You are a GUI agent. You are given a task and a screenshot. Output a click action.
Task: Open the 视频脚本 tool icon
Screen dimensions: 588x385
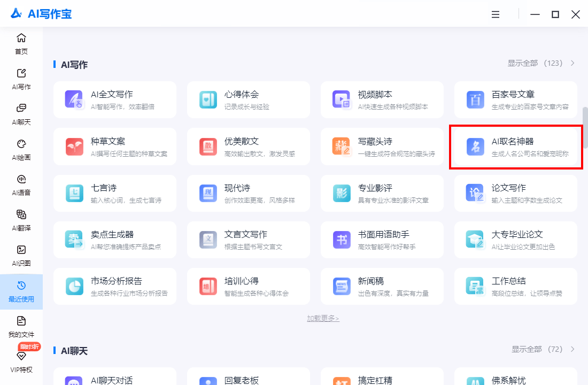[341, 99]
